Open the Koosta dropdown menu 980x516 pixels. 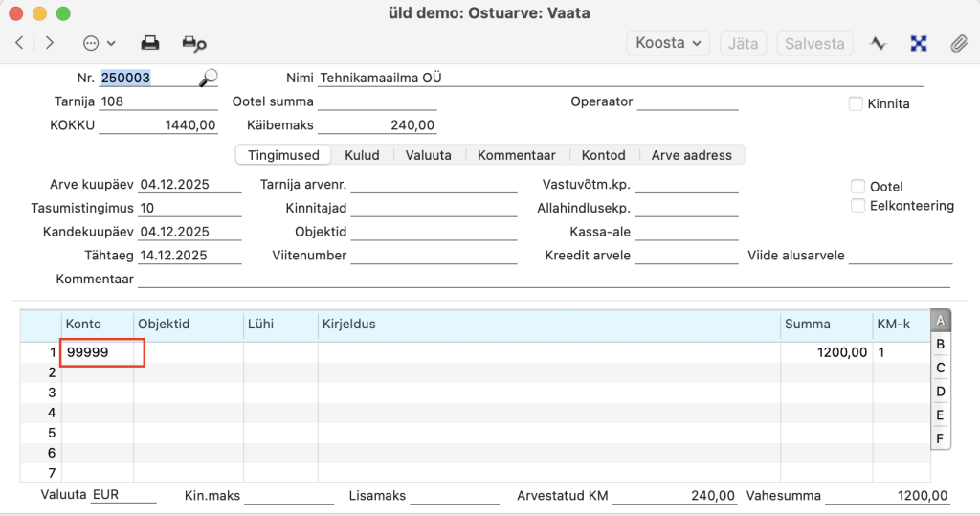click(x=668, y=43)
